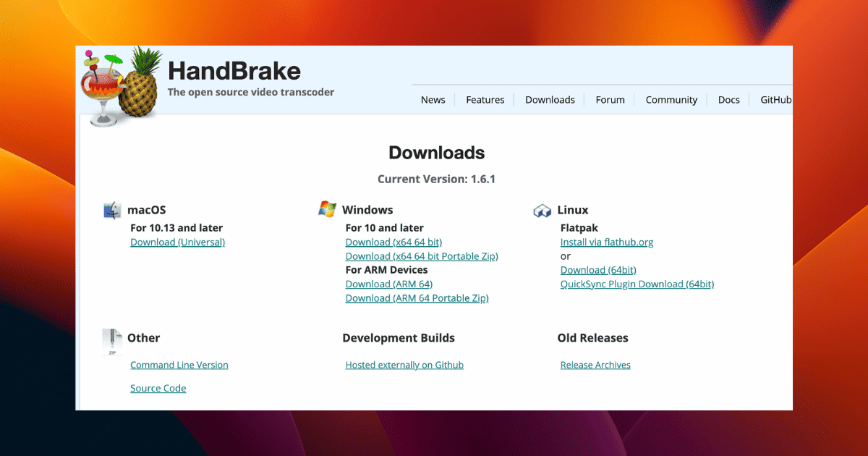This screenshot has height=456, width=868.
Task: Click the Linux package icon
Action: [x=542, y=211]
